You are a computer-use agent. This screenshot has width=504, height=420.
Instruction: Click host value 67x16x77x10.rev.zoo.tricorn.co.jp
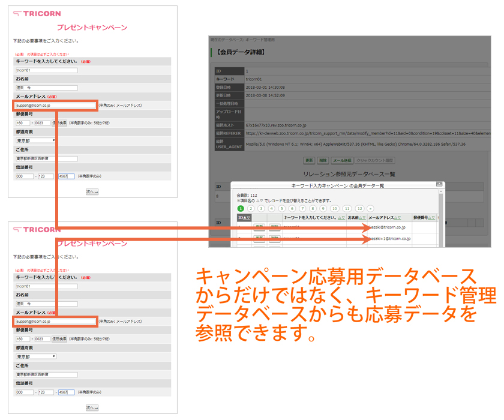click(276, 125)
